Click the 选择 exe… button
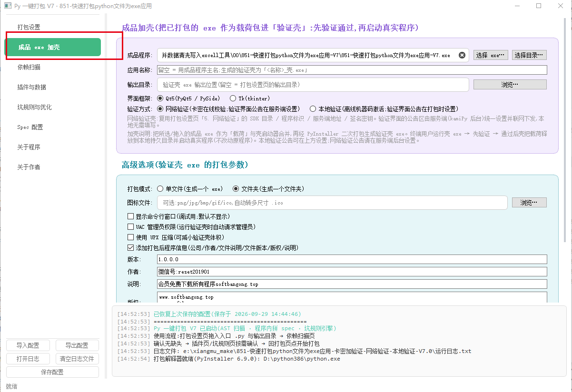Image resolution: width=572 pixels, height=392 pixels. [x=491, y=55]
